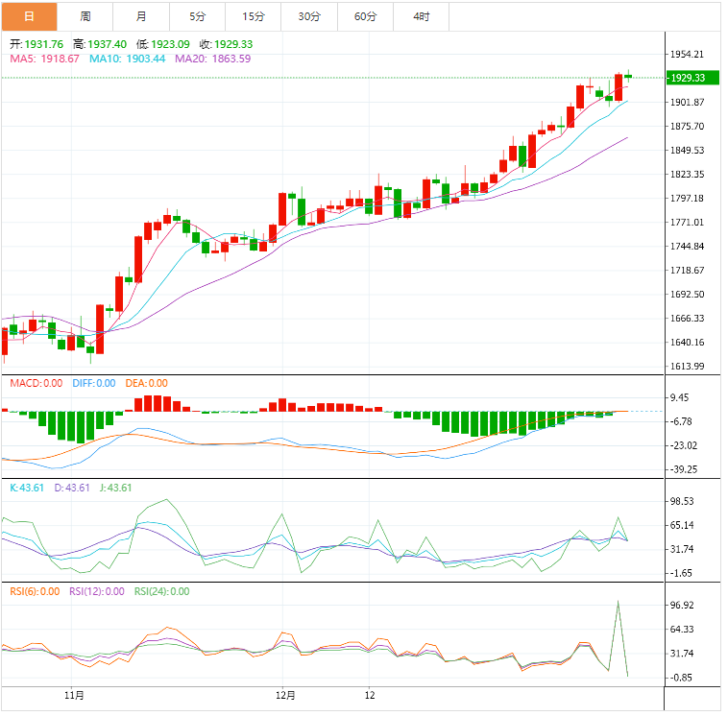The image size is (728, 716).
Task: Click the DEA indicator label
Action: click(146, 384)
